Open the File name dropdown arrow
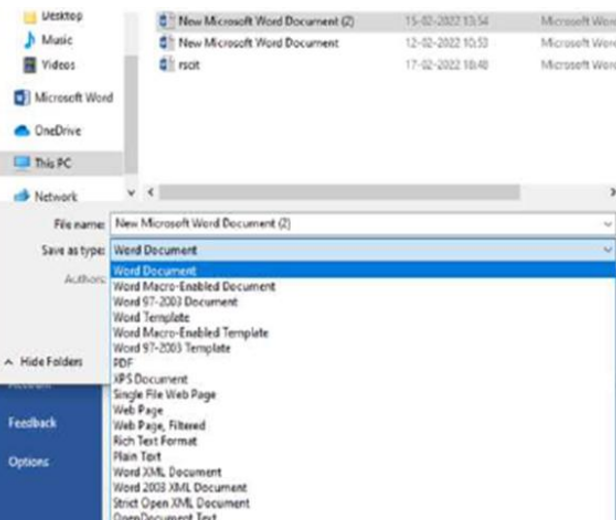Viewport: 616px width, 531px height. (607, 225)
